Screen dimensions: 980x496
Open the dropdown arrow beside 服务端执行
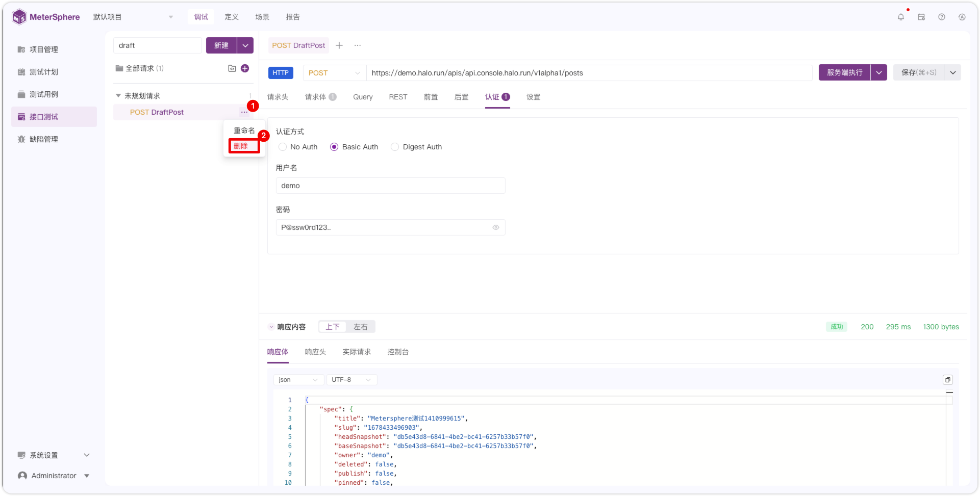tap(879, 72)
